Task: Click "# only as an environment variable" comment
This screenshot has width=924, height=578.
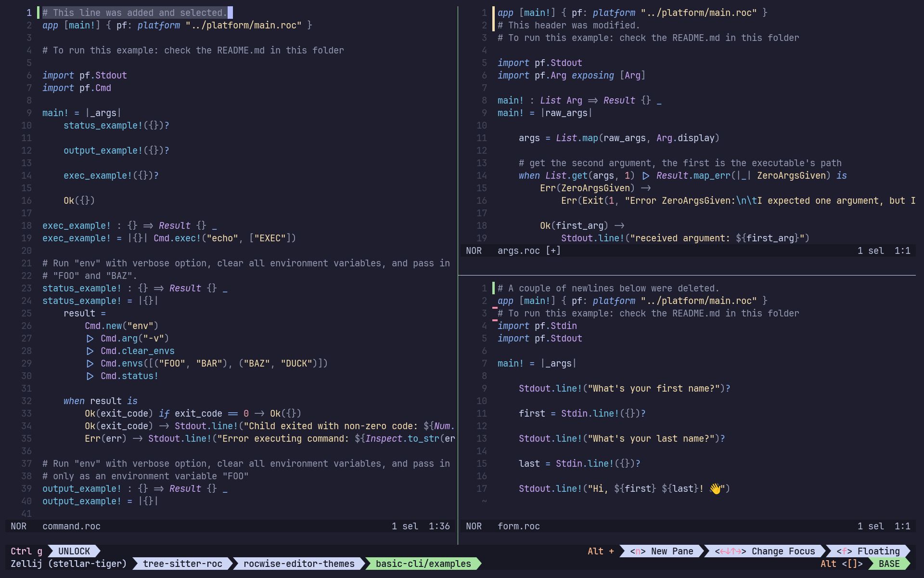Action: point(145,476)
